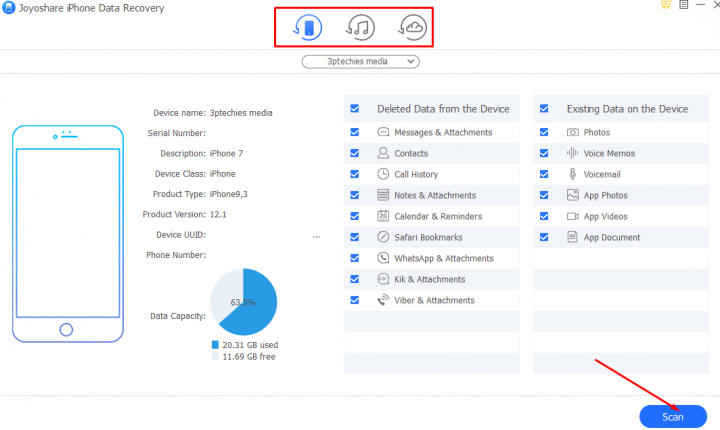Click the 'Phone Number:' label
This screenshot has width=720, height=430.
(x=176, y=255)
